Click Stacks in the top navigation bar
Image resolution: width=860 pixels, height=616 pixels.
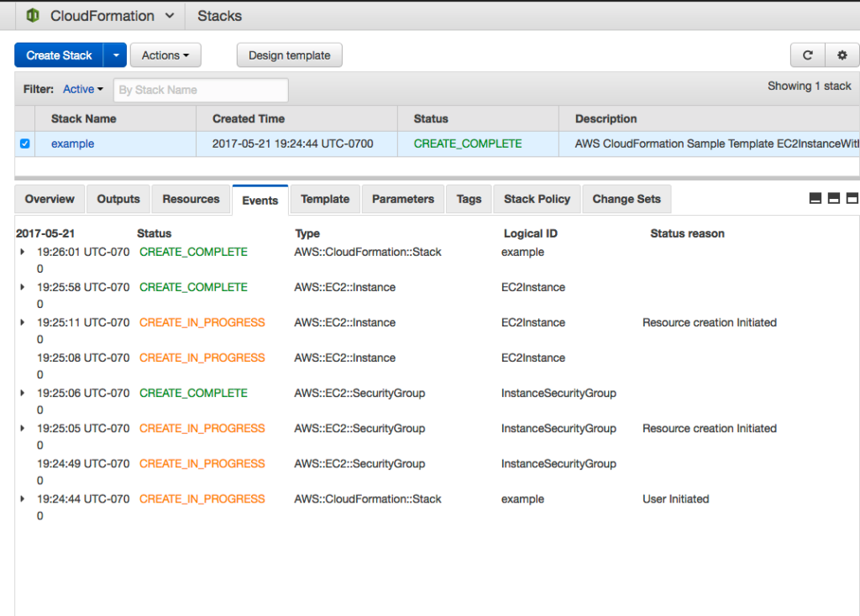218,15
